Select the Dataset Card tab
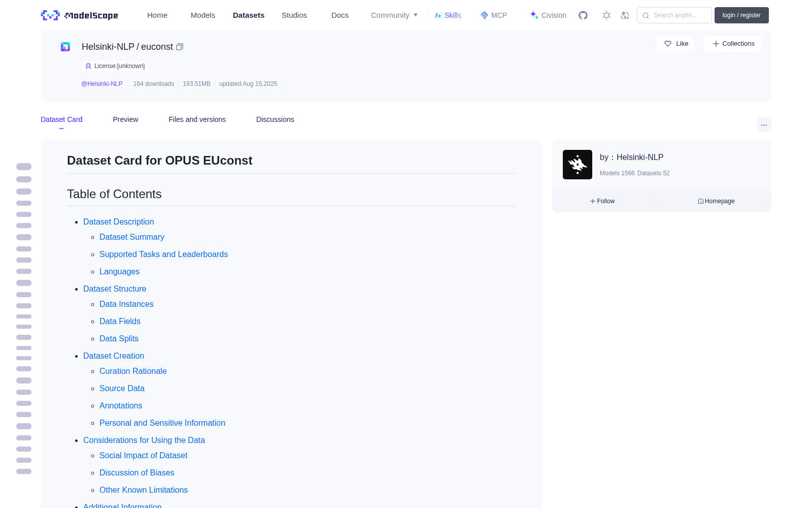This screenshot has width=812, height=508. (x=61, y=119)
